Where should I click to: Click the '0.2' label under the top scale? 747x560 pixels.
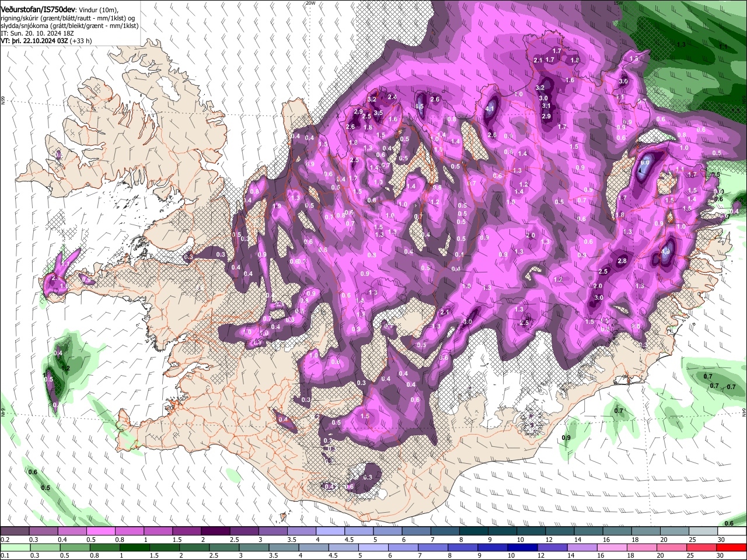(5, 540)
